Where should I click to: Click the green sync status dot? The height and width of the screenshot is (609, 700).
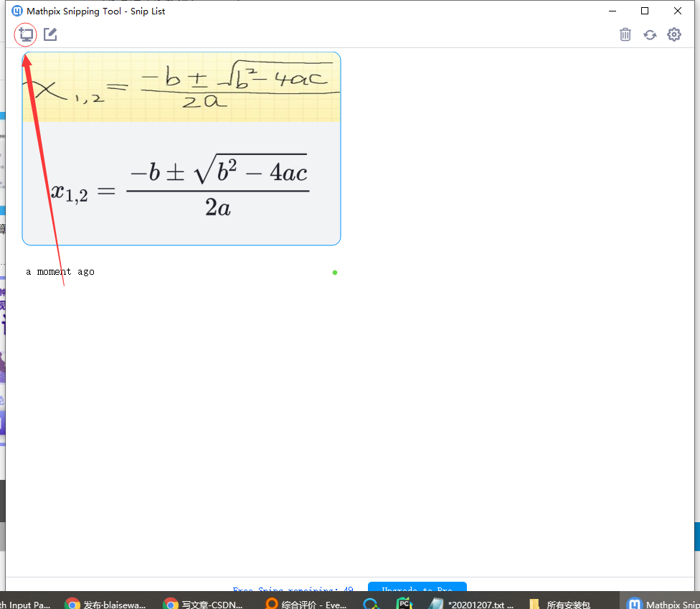(x=334, y=273)
